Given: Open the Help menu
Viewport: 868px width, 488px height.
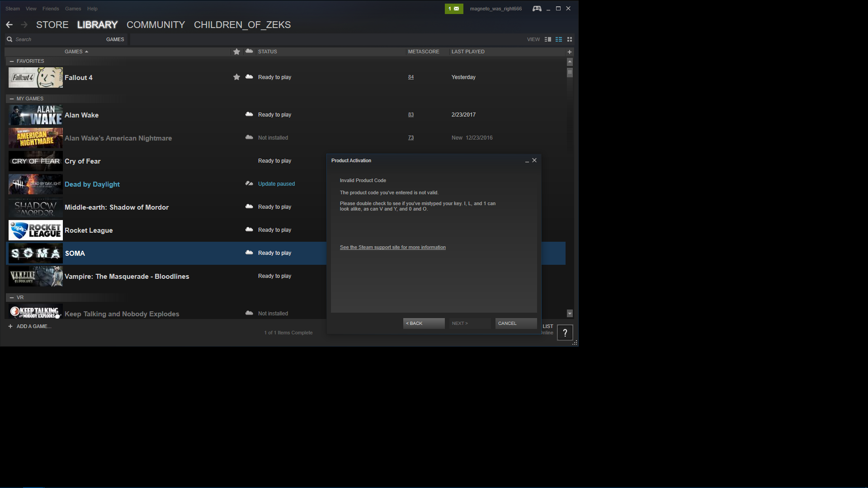Looking at the screenshot, I should tap(92, 9).
